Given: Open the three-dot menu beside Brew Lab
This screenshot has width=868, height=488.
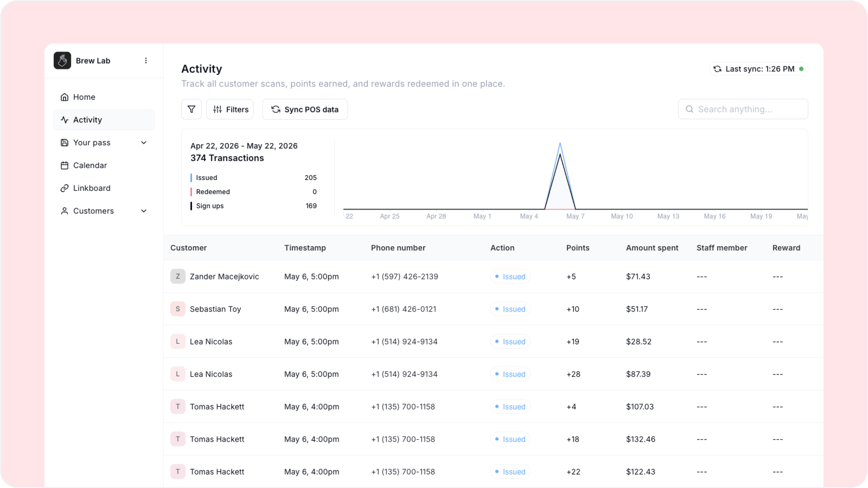Looking at the screenshot, I should (x=146, y=60).
